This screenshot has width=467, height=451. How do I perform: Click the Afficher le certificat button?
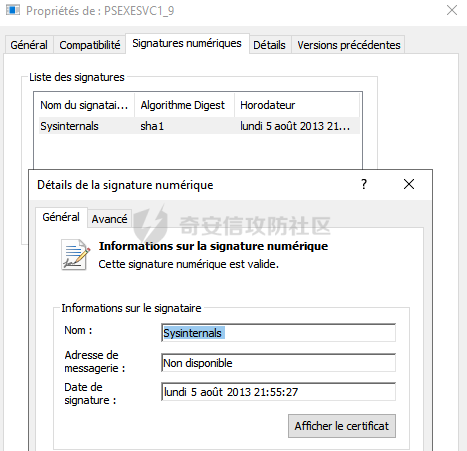342,426
